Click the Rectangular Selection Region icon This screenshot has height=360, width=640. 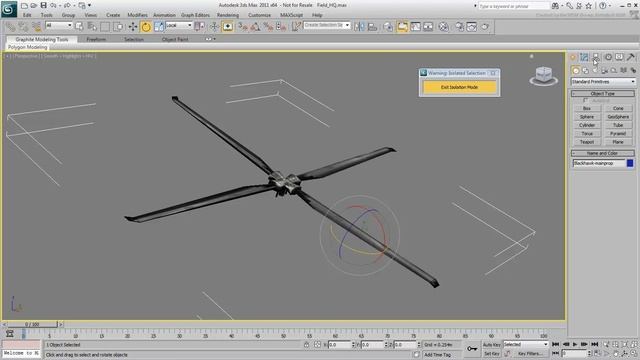click(x=105, y=27)
